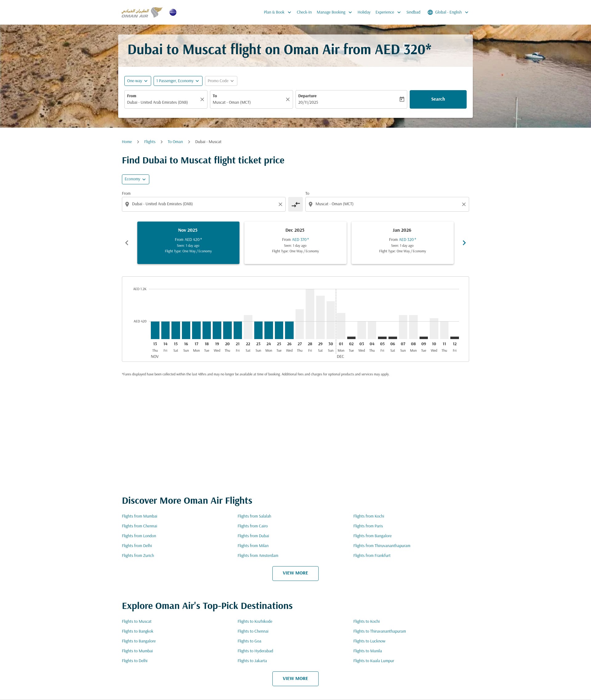The image size is (591, 700).
Task: Open Flights to Kuala Lumpur link
Action: click(374, 661)
